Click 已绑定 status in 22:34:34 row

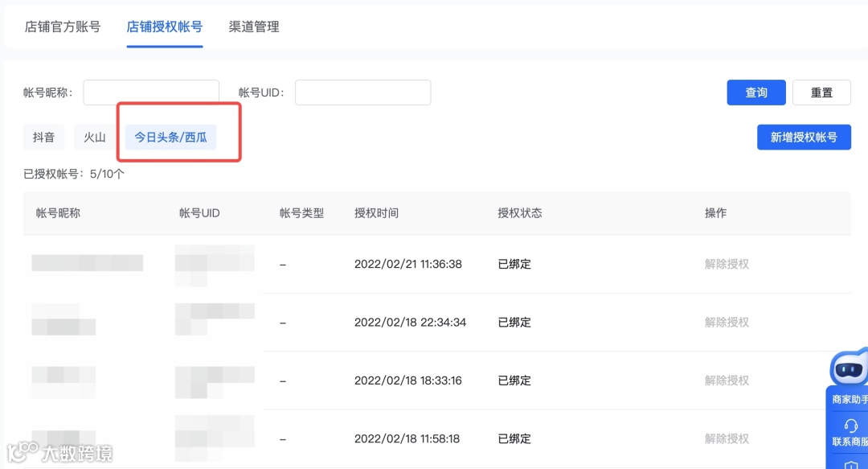coord(514,322)
